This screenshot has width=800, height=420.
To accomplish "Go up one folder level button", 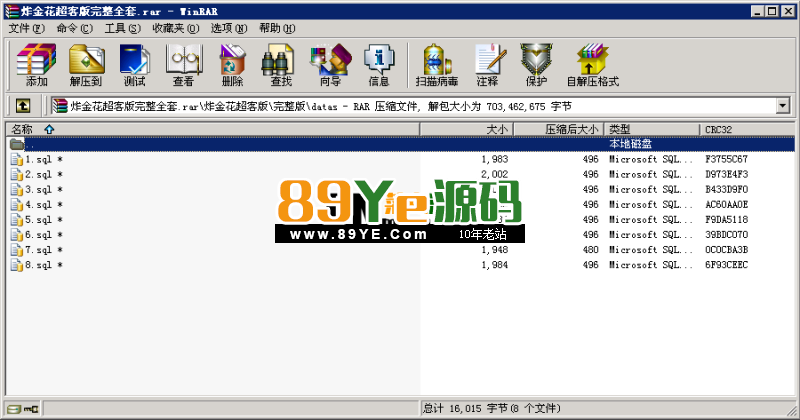I will [22, 106].
